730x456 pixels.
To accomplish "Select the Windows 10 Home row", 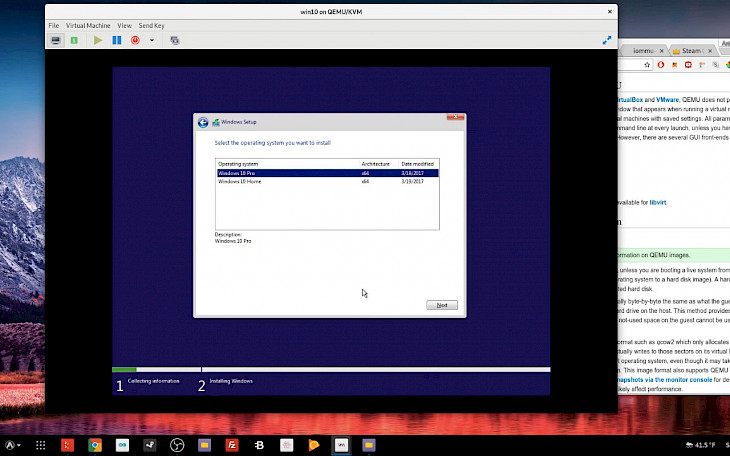I will coord(327,182).
